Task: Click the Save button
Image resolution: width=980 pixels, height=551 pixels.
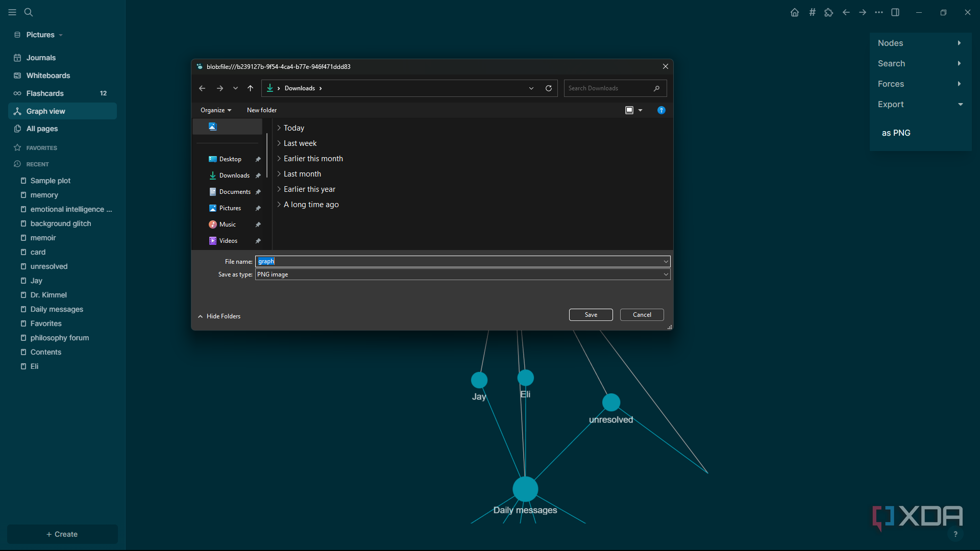Action: (x=591, y=315)
